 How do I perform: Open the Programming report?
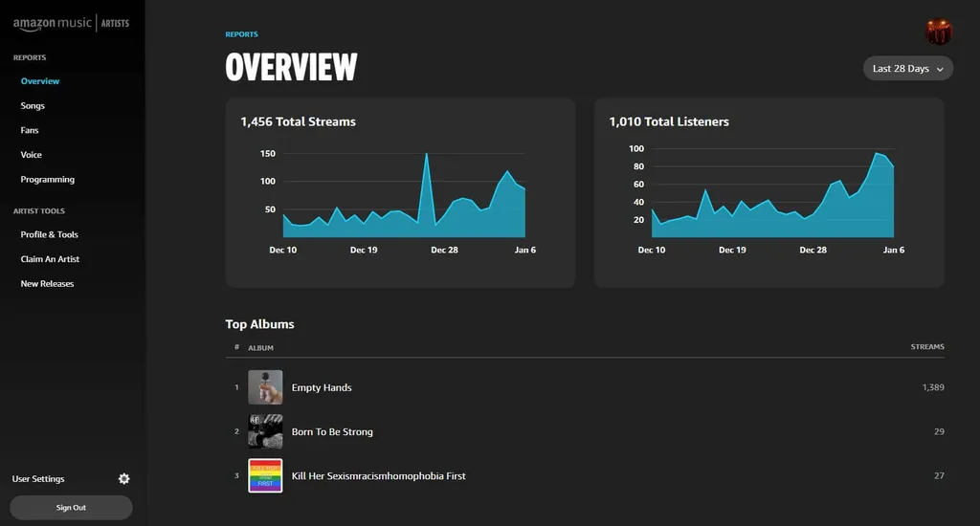pos(47,180)
